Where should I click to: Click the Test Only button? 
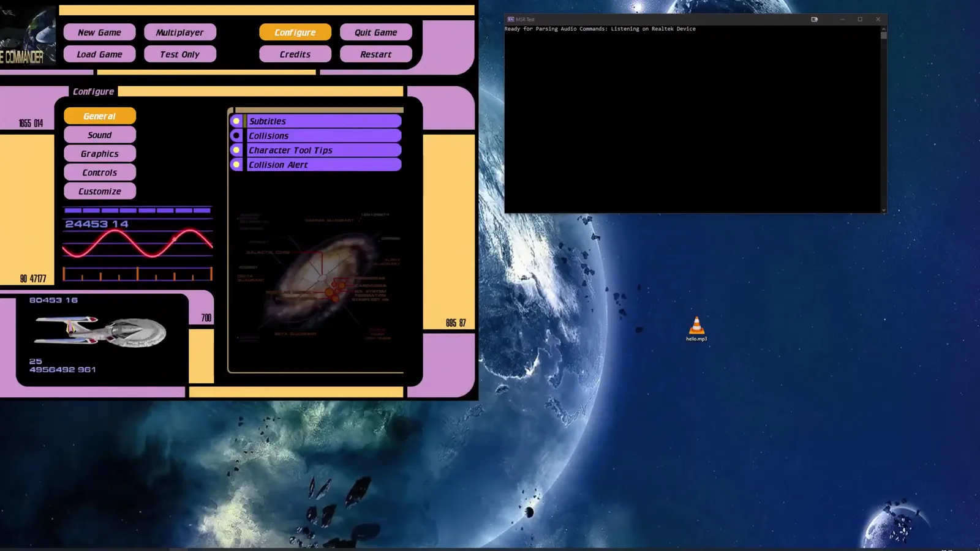pos(180,54)
